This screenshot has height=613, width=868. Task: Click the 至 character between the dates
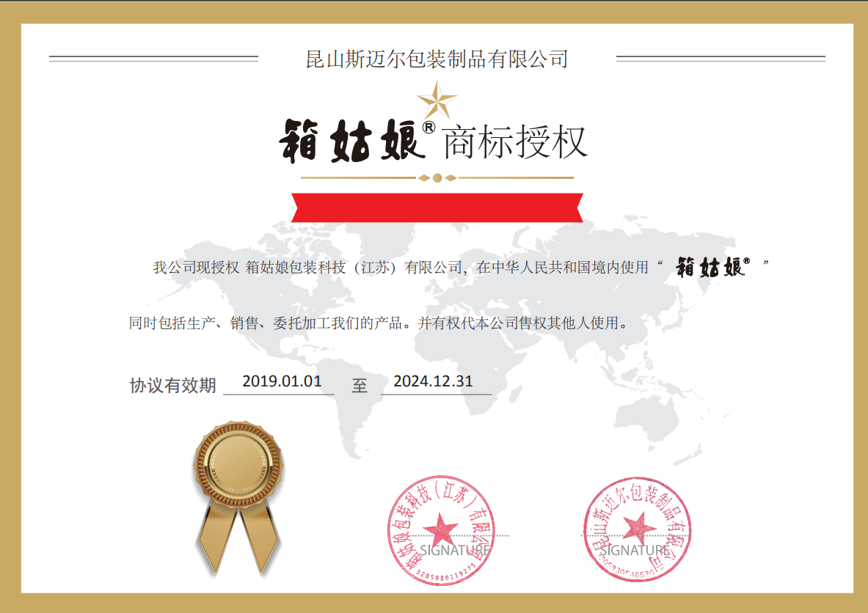click(360, 386)
